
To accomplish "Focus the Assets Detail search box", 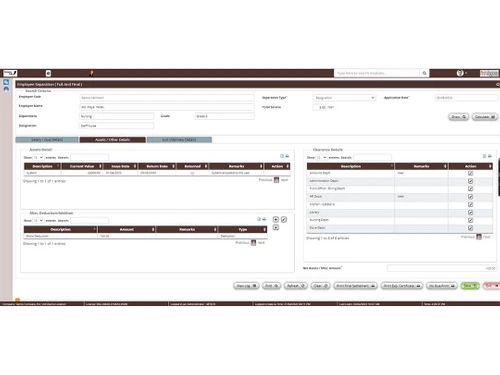I will click(x=89, y=157).
